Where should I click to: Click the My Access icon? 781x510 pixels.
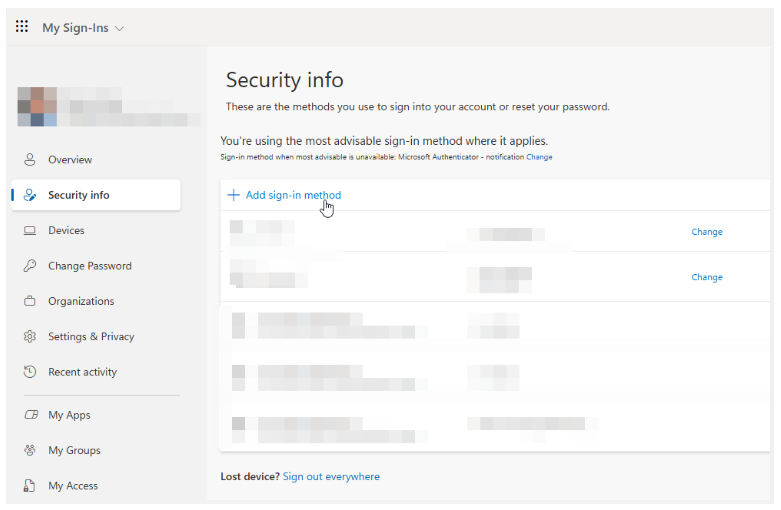[29, 486]
